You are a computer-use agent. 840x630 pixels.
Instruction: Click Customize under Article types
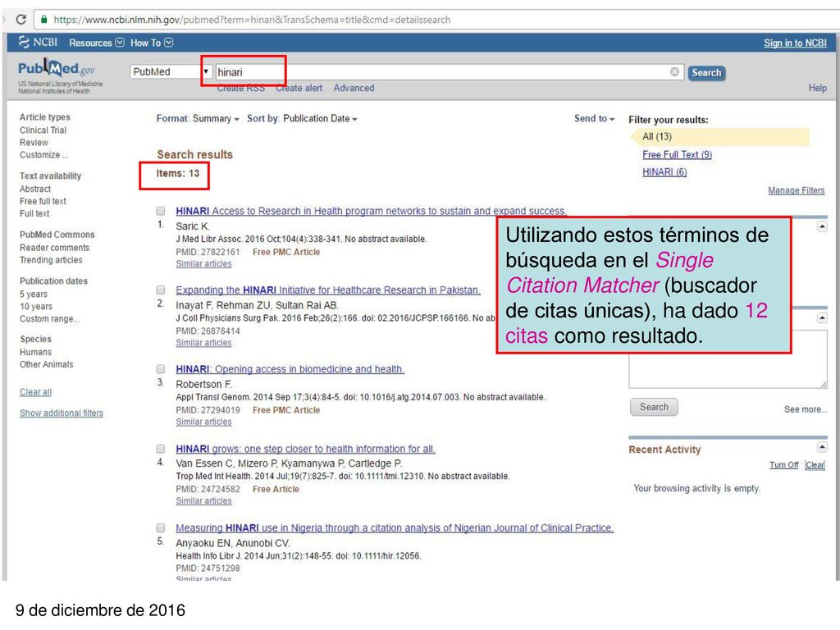click(x=44, y=155)
